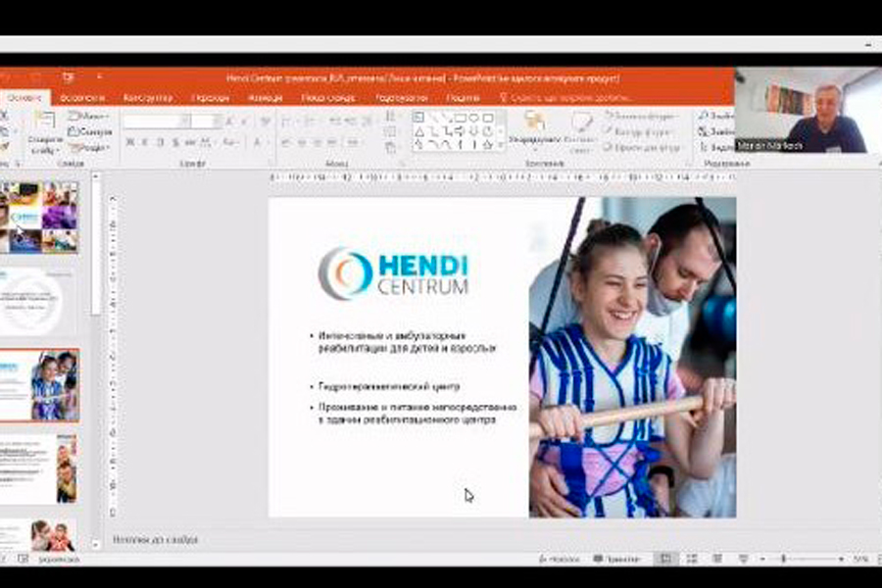
Task: Click the text direction icon
Action: pos(391,117)
